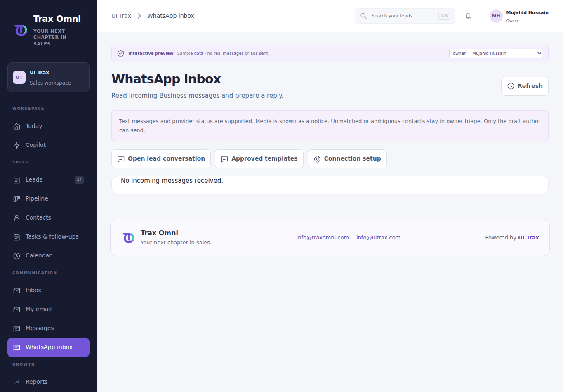Click the Leads list icon
563x392 pixels.
click(x=17, y=180)
